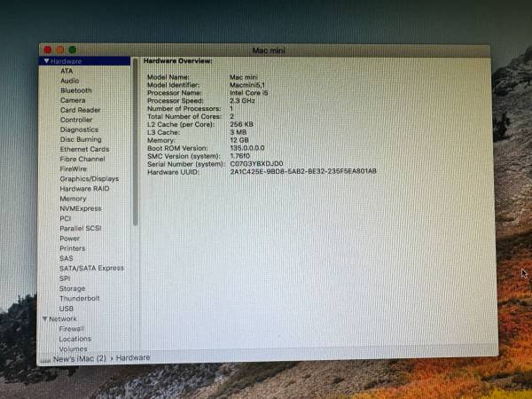The image size is (532, 399).
Task: Click Hardware in the bottom path bar
Action: point(133,357)
